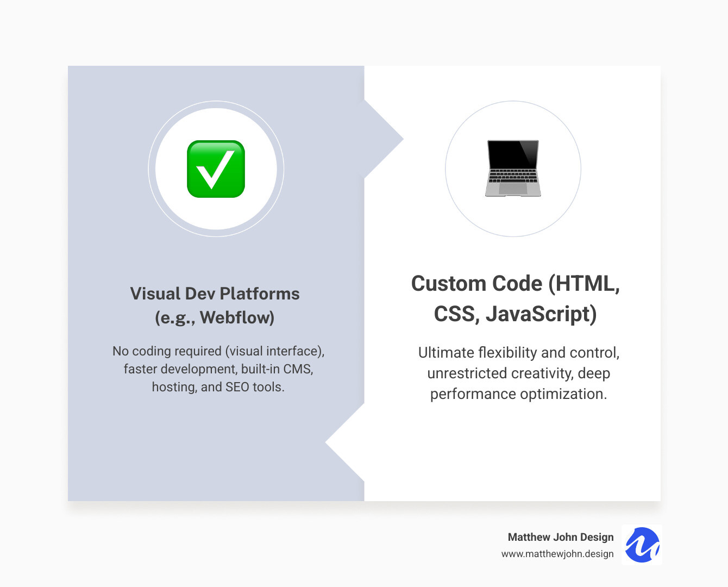Select the 'Custom Code (HTML, CSS, JavaScript)' heading

point(516,298)
